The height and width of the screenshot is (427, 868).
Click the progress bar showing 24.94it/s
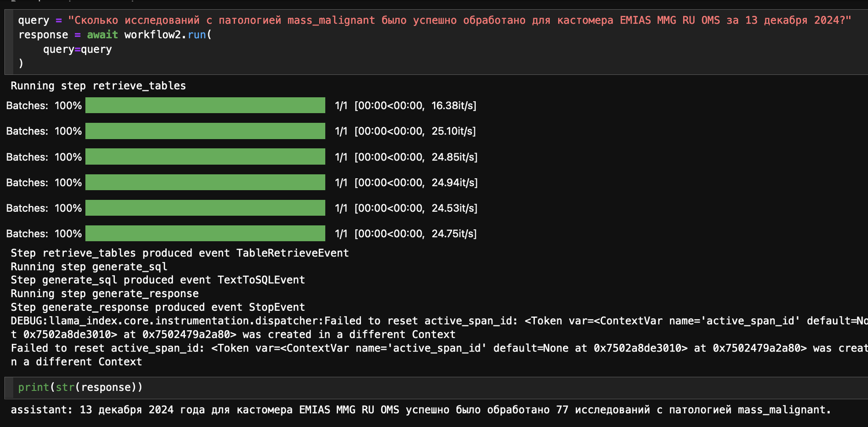(x=205, y=183)
